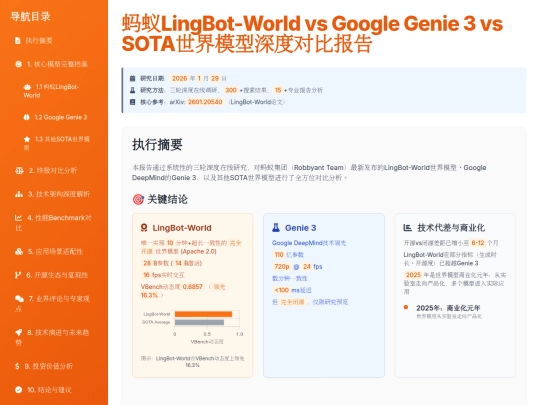The image size is (540, 405).
Task: Click arXiv number 2601.20540
Action: tap(205, 102)
